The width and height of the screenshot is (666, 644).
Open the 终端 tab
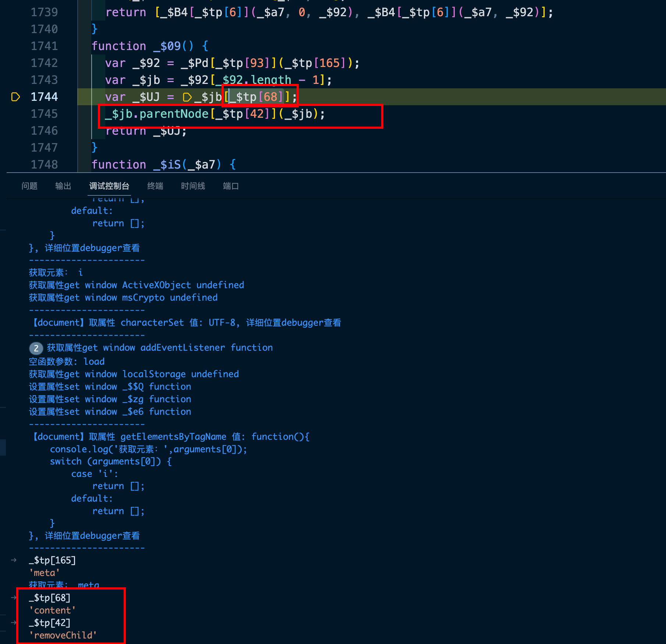pyautogui.click(x=155, y=186)
